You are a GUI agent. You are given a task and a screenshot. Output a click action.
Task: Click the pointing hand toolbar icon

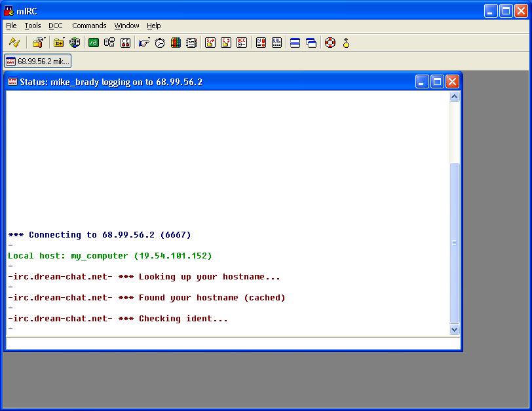(143, 43)
